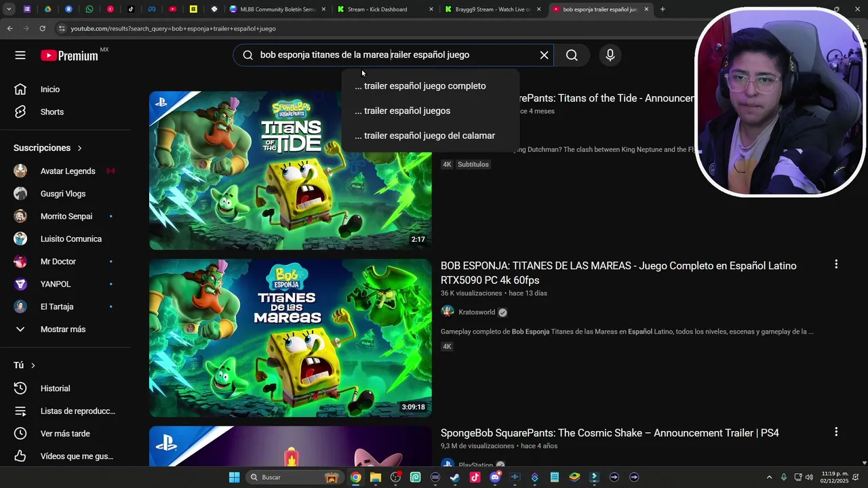Click the browser address bar URL
This screenshot has height=488, width=868.
point(173,28)
